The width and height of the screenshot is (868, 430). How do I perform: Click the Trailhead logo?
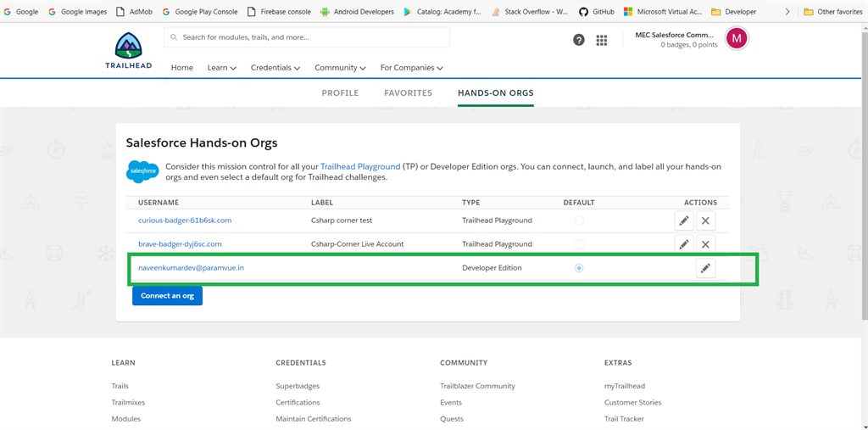click(129, 51)
